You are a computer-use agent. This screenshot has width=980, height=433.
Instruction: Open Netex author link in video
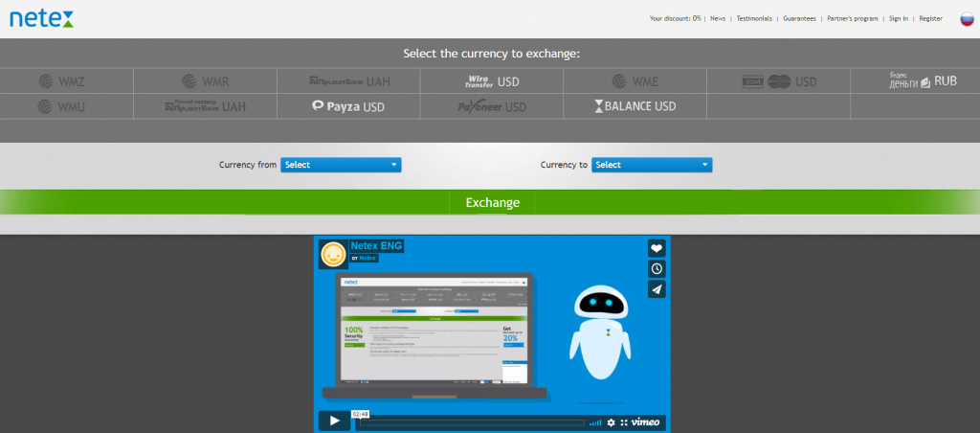368,258
